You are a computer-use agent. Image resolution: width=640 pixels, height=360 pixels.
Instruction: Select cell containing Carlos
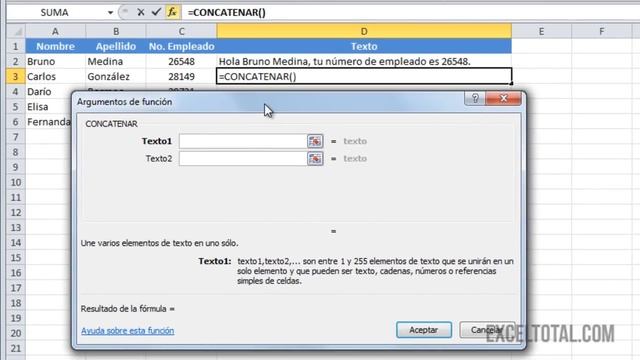[56, 76]
